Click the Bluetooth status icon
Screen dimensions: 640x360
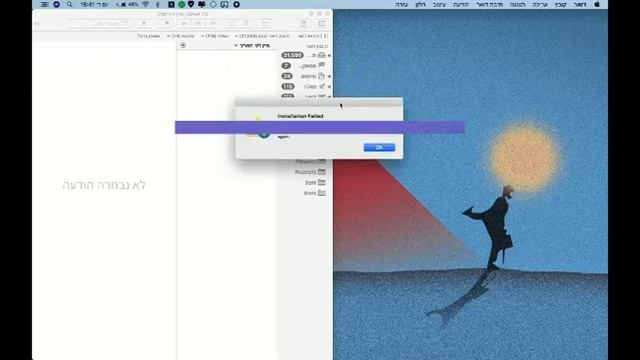pos(158,4)
